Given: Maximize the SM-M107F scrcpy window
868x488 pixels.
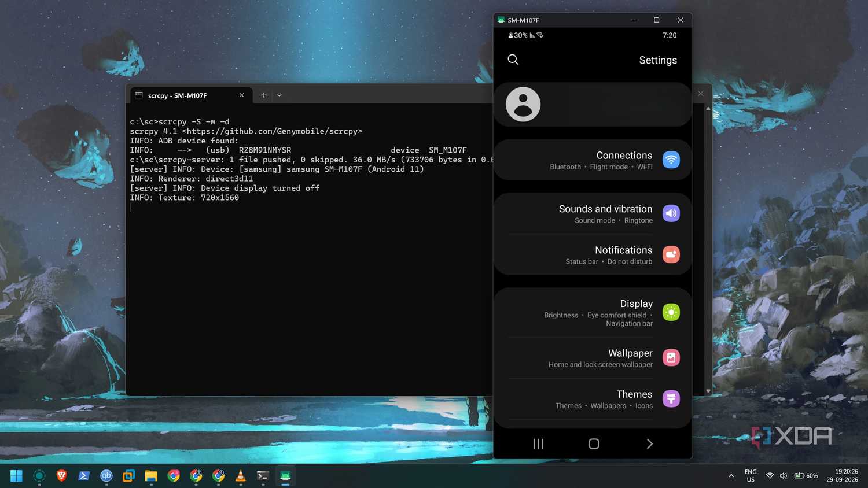Looking at the screenshot, I should click(x=656, y=20).
